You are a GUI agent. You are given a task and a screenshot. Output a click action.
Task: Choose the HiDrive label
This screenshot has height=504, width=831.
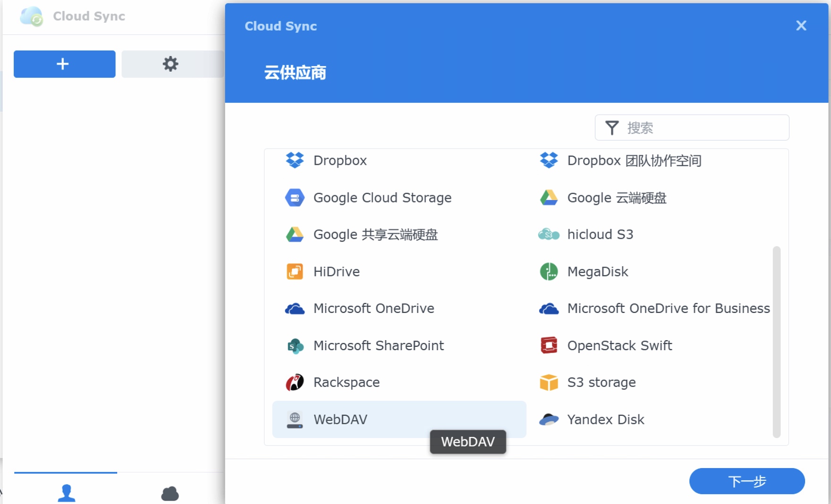click(337, 272)
